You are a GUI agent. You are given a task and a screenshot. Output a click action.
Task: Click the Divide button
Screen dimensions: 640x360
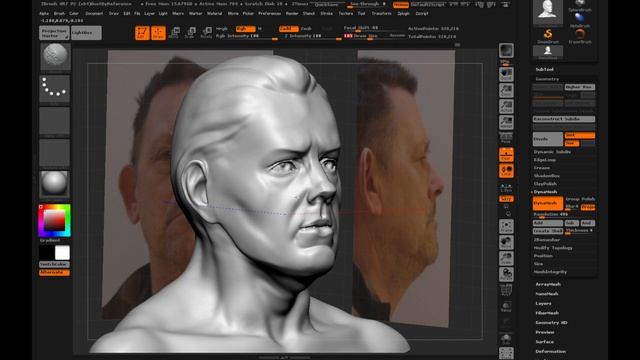click(x=548, y=139)
